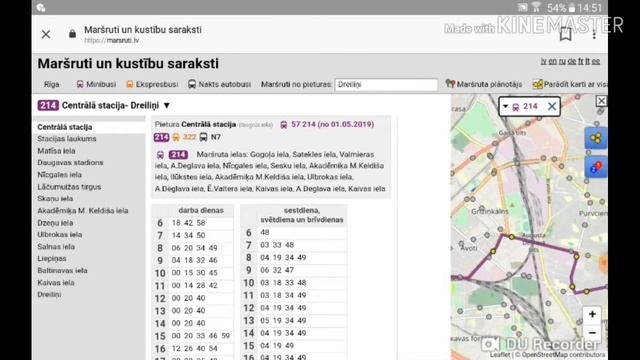This screenshot has width=640, height=360.
Task: Click the darba dienas timetable header
Action: [x=201, y=210]
